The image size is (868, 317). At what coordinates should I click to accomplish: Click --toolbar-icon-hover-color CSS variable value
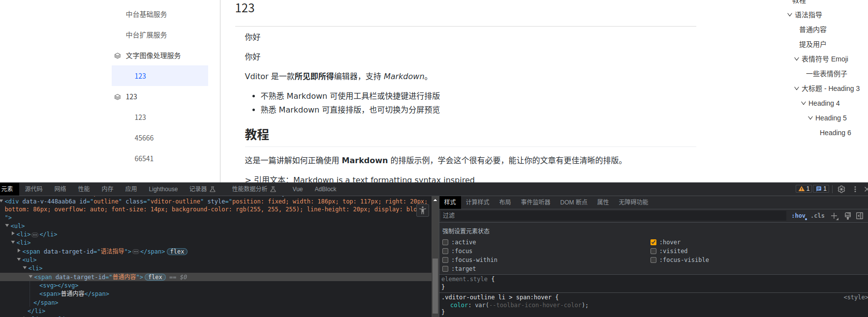tap(535, 305)
